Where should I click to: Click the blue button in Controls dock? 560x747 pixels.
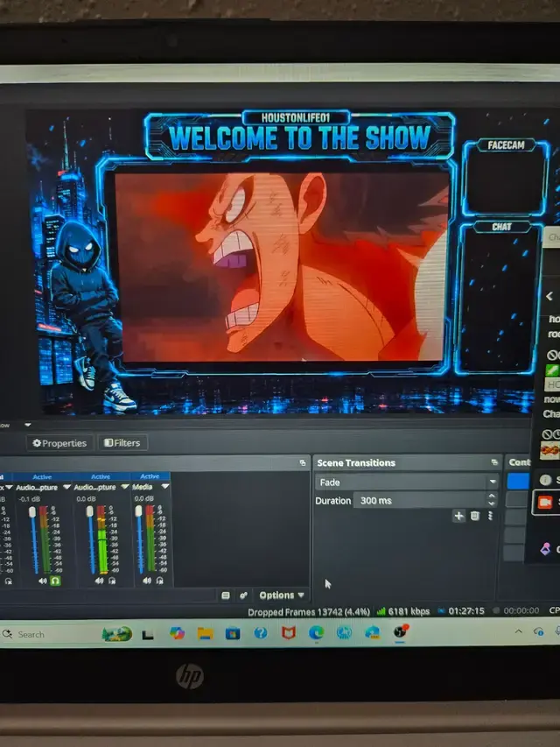[x=518, y=481]
